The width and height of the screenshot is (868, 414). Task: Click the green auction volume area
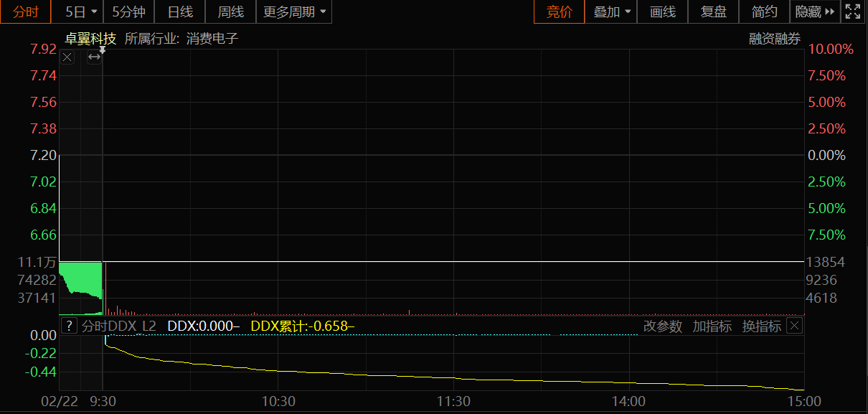80,280
